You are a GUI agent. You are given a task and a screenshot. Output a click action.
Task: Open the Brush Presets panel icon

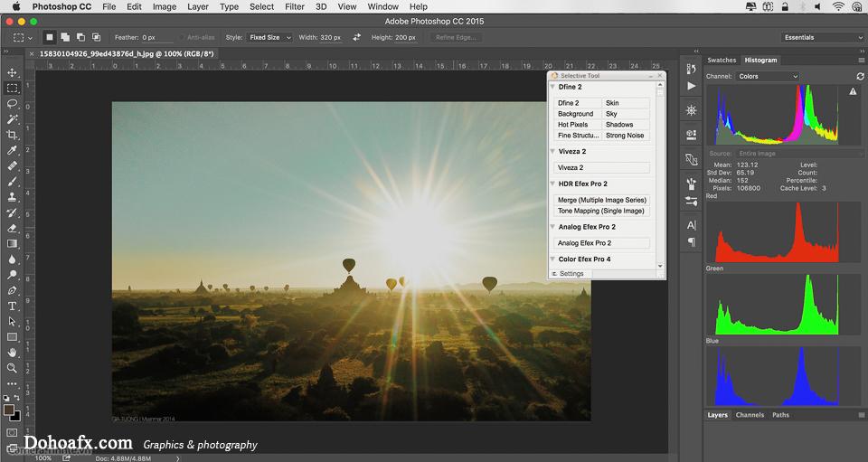coord(692,202)
